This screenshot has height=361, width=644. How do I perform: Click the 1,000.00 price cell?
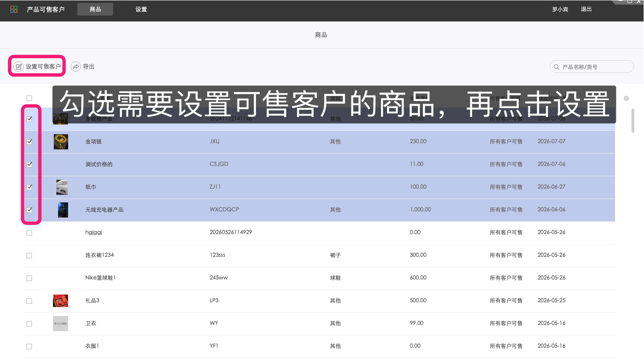(420, 210)
